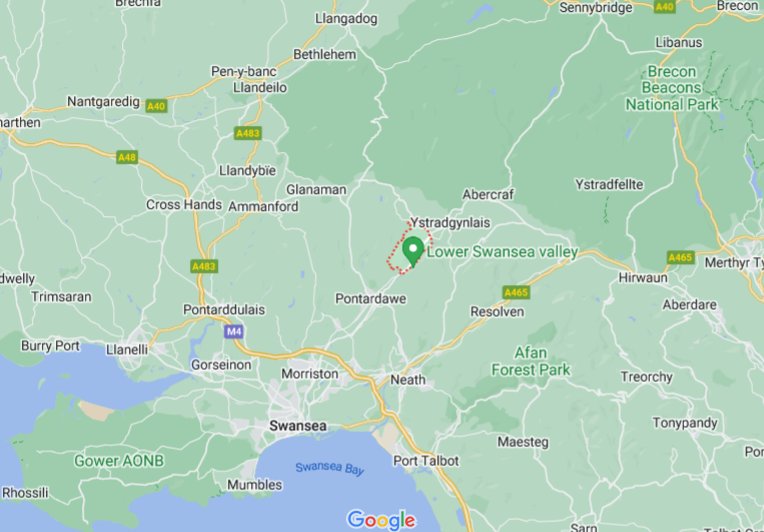Click the Ystradgynlais town label
This screenshot has height=532, width=764.
450,223
